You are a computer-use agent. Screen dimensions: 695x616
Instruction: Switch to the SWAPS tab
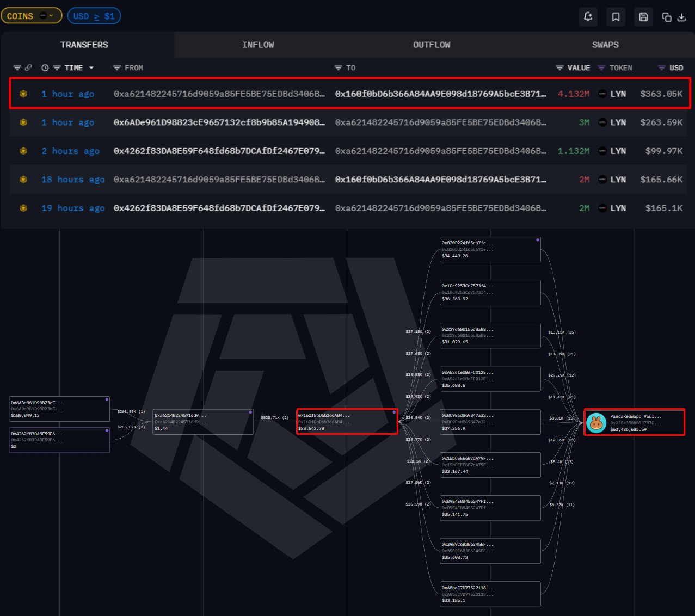[x=605, y=45]
